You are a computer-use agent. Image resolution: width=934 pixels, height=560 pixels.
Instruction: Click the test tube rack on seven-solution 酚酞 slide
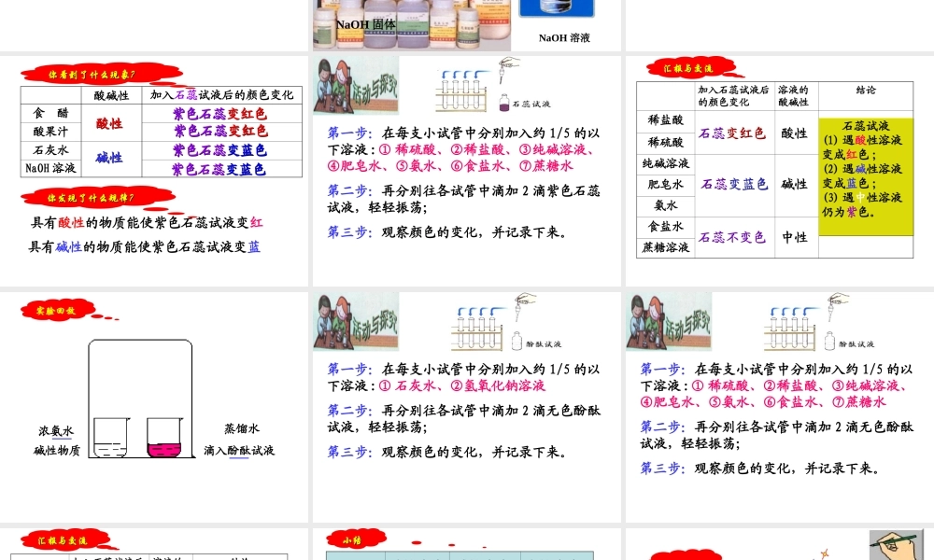[791, 328]
